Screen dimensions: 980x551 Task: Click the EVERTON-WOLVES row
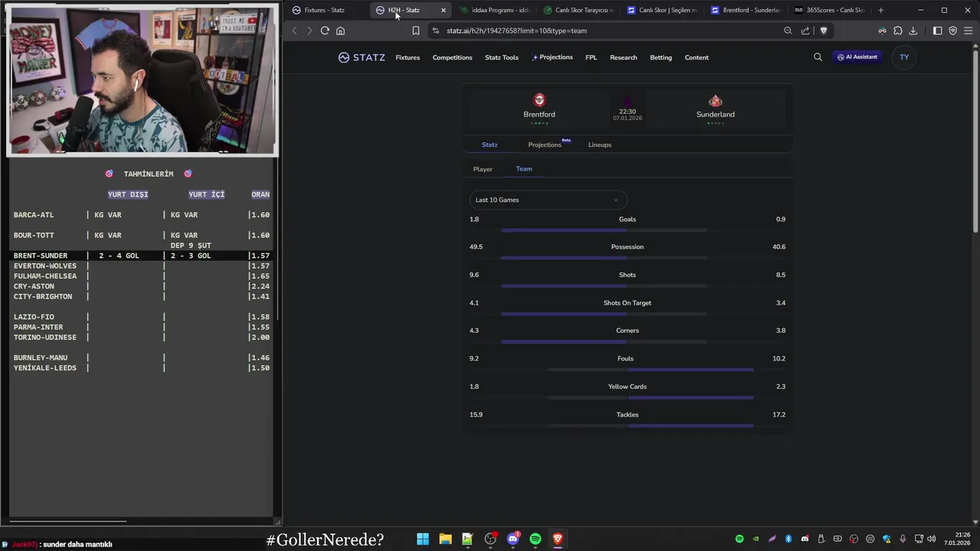click(142, 266)
